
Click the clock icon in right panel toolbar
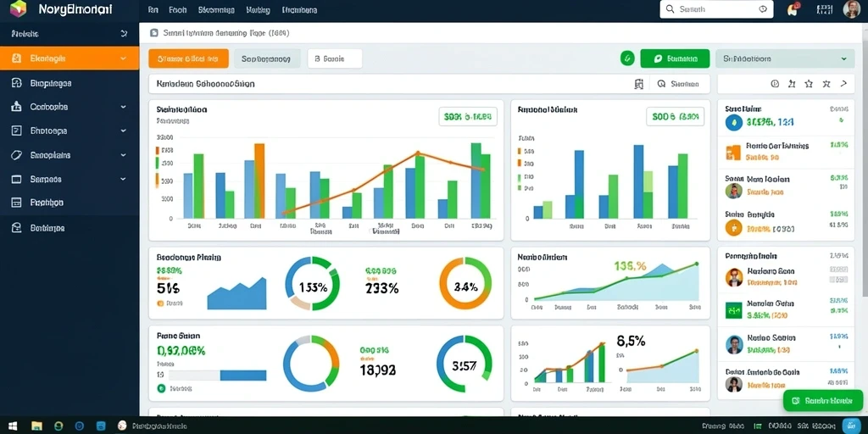point(775,84)
